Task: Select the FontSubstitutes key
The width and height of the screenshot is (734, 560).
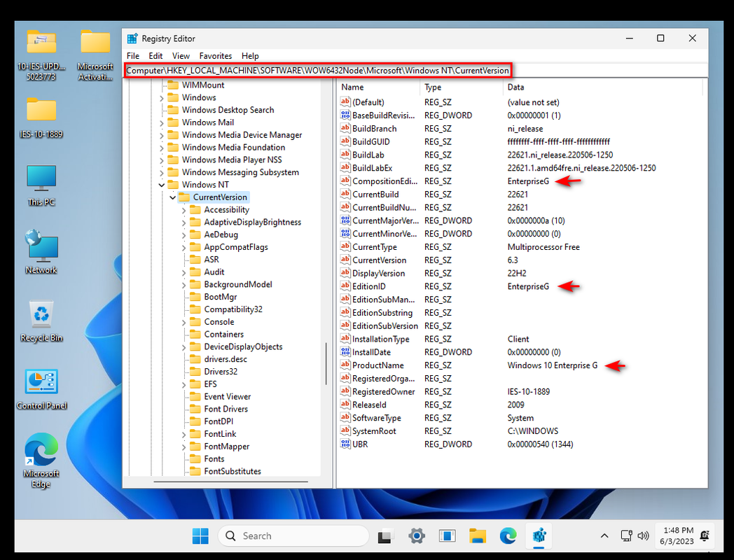Action: coord(233,471)
